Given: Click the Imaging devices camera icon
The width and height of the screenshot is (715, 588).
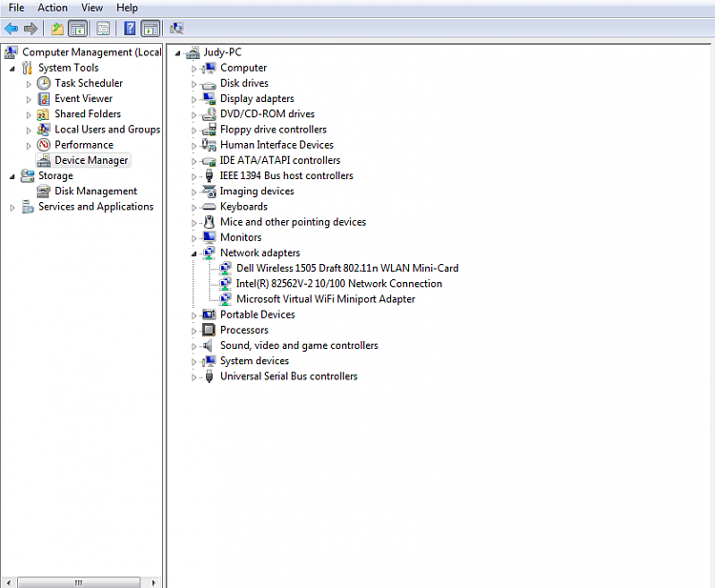Looking at the screenshot, I should [x=210, y=191].
